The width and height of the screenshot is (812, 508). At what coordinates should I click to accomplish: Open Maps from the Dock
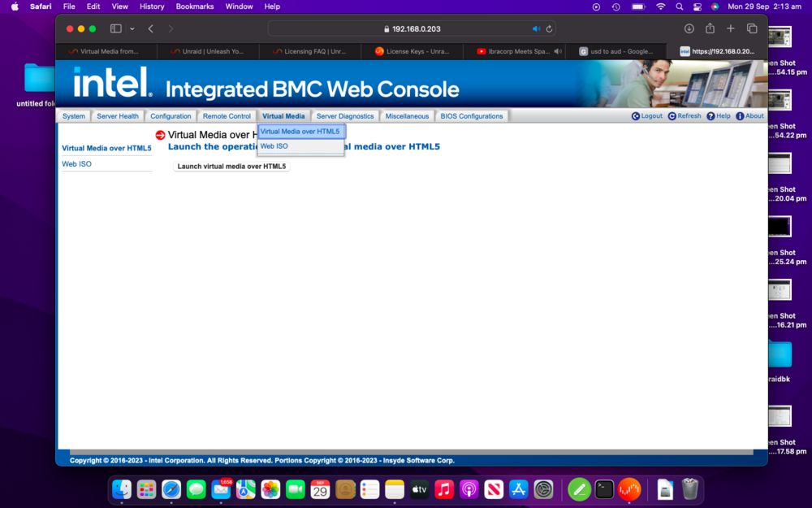[x=246, y=489]
